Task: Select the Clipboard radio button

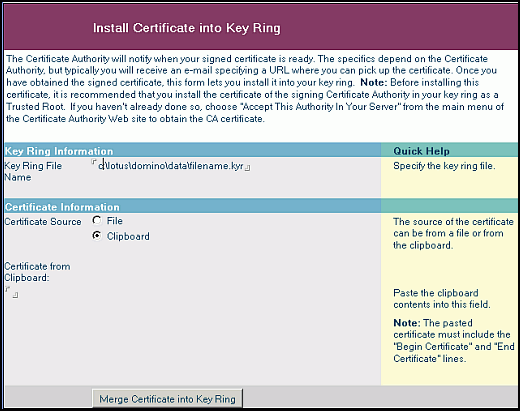Action: (x=97, y=236)
